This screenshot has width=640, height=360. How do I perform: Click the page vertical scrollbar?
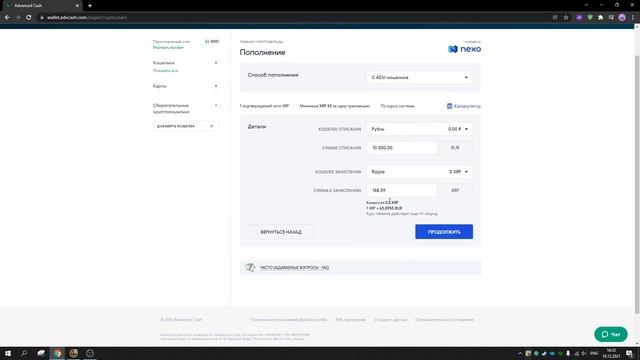click(637, 184)
